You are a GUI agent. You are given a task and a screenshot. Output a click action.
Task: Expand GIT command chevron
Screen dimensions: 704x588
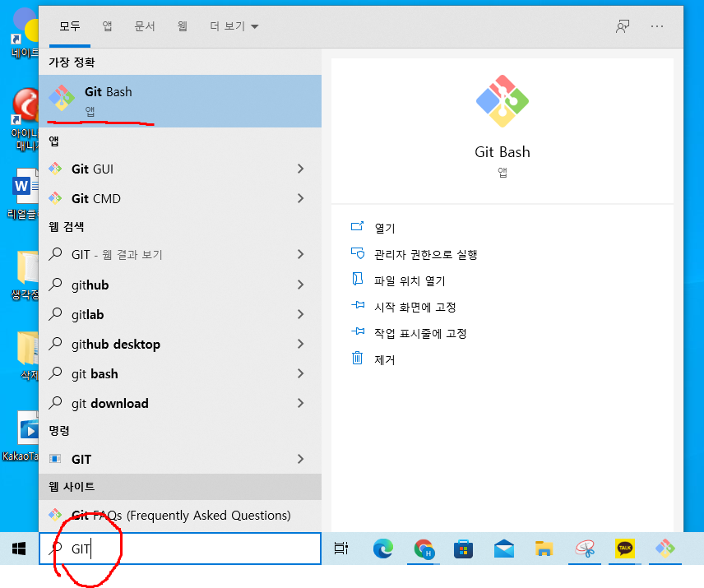(301, 459)
